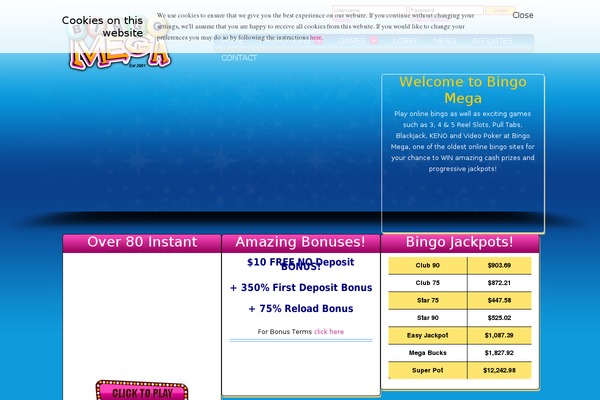
Task: Close the cookies notification banner
Action: coord(522,15)
